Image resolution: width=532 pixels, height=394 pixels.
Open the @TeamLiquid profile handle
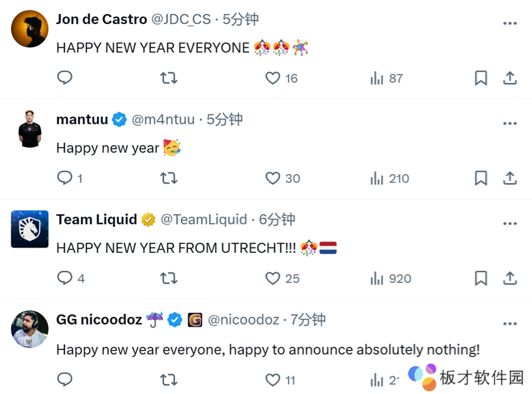point(204,220)
